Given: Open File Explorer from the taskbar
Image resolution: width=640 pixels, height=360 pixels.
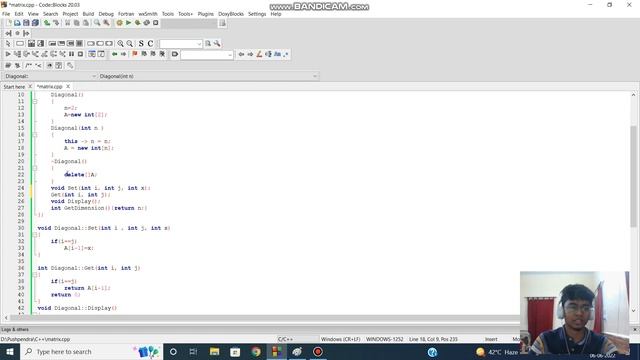Looking at the screenshot, I should [215, 351].
